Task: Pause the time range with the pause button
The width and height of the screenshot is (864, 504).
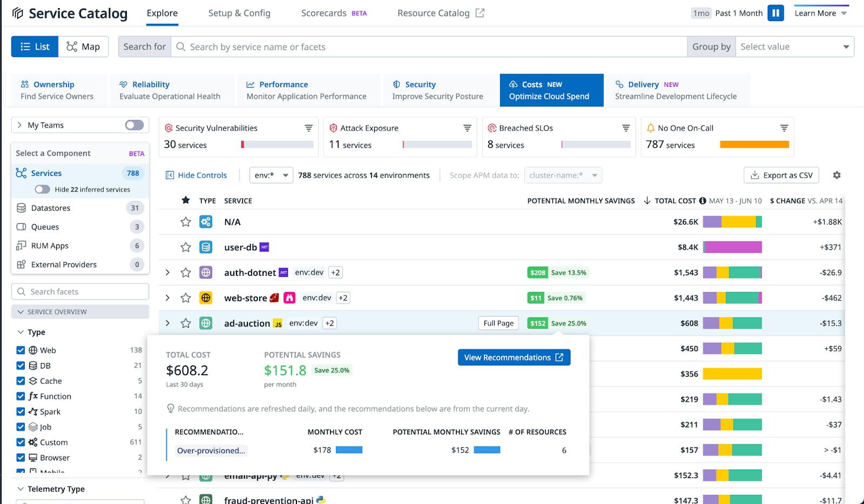Action: (776, 12)
